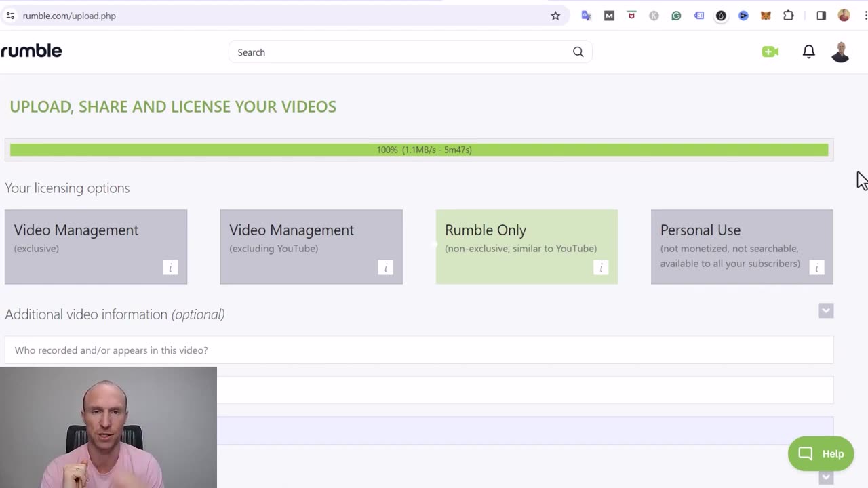Click the Upload, Share and License heading
This screenshot has width=868, height=488.
173,106
